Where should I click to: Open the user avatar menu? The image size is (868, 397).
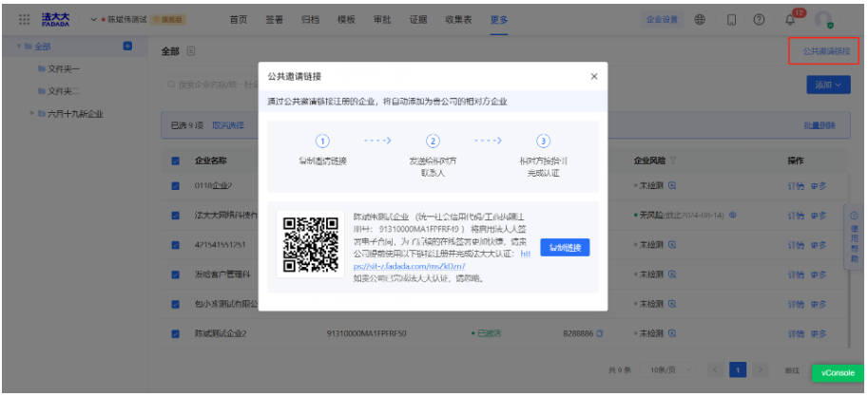tap(823, 20)
